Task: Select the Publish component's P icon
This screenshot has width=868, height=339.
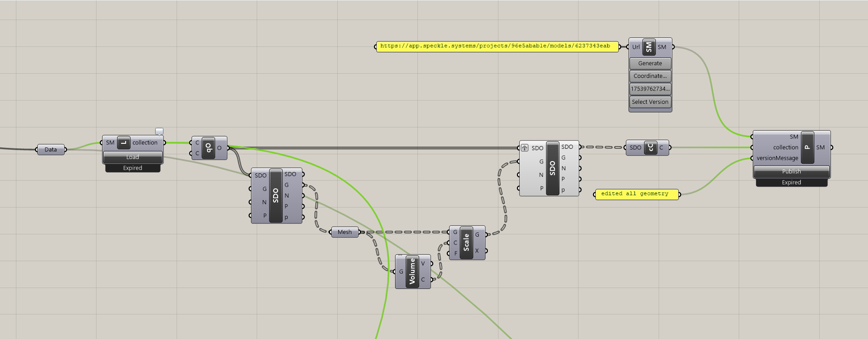Action: coord(807,147)
